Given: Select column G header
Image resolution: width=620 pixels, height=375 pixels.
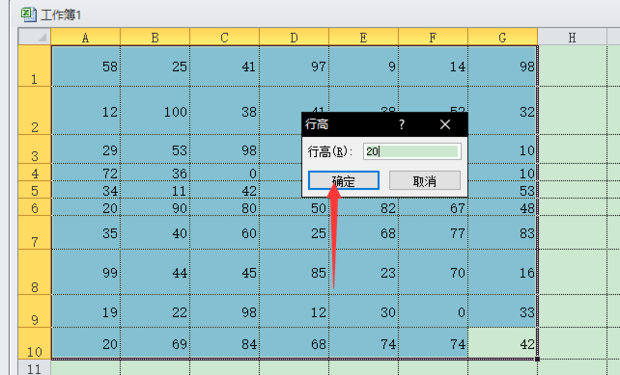Looking at the screenshot, I should pos(503,37).
